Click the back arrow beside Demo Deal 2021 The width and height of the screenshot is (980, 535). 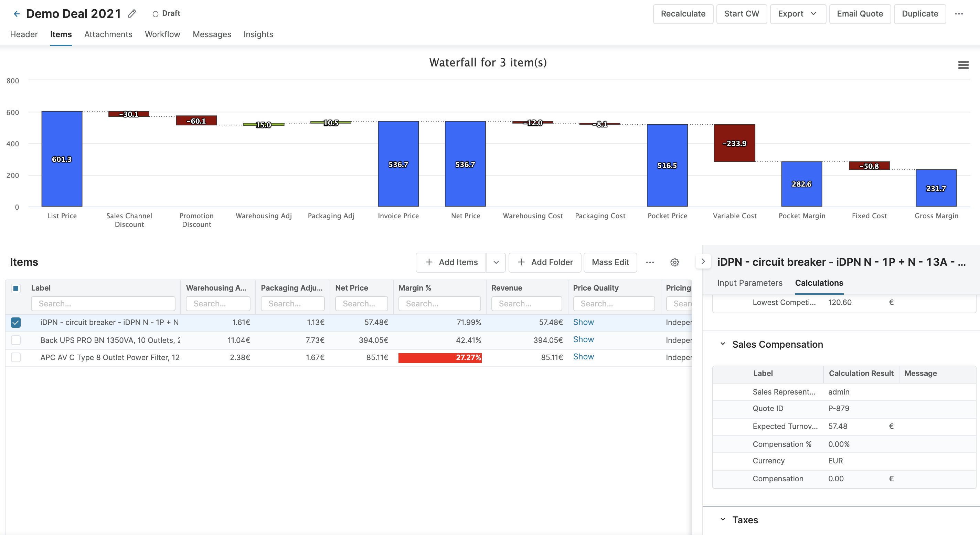17,14
